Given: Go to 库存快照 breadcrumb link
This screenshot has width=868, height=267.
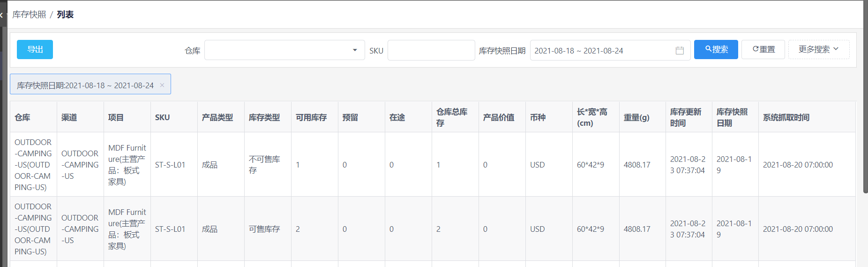Looking at the screenshot, I should (29, 15).
